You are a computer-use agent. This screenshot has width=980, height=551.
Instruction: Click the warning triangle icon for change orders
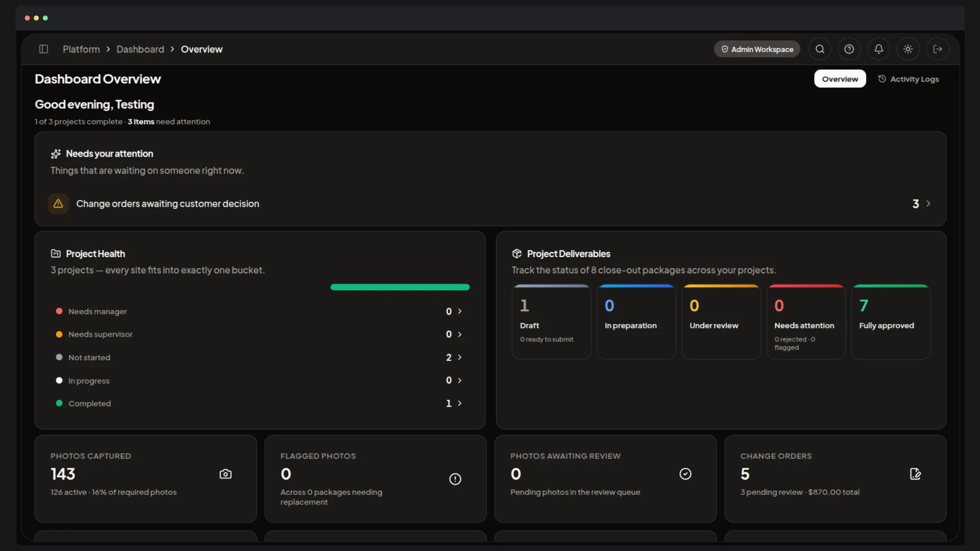click(x=58, y=204)
